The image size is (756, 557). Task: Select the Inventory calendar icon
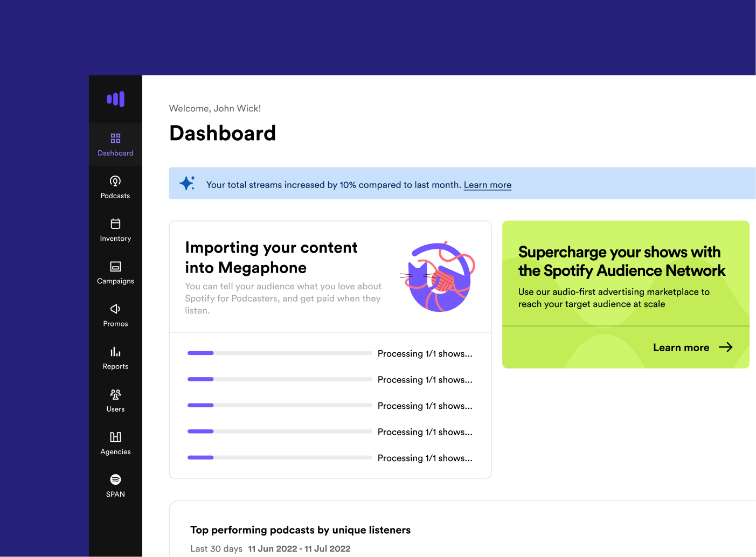[115, 224]
